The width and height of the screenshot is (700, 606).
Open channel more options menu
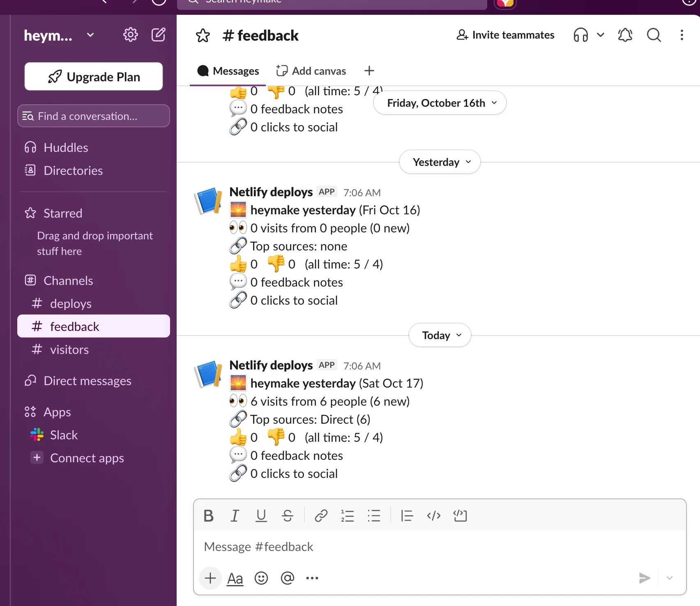(682, 35)
